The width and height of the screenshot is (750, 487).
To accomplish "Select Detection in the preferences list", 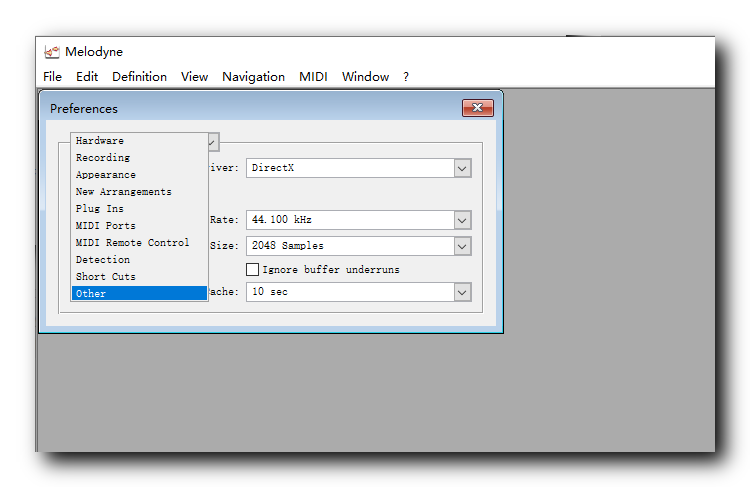I will click(x=139, y=259).
